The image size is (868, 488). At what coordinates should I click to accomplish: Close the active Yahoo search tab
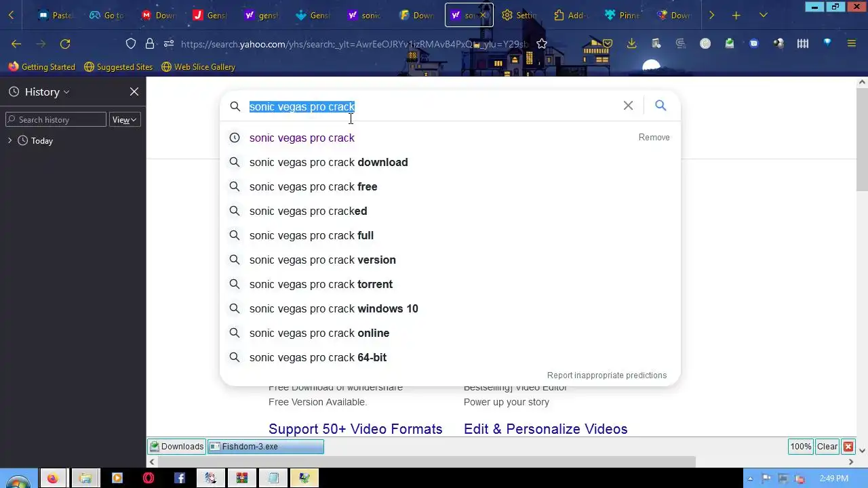click(x=483, y=15)
